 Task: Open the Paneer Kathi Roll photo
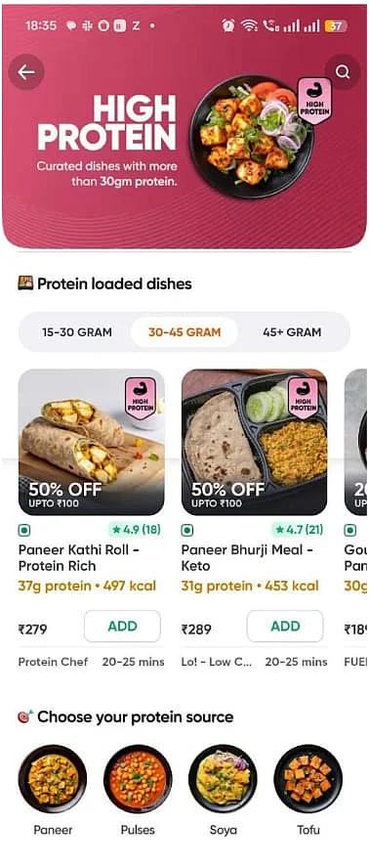tap(92, 442)
